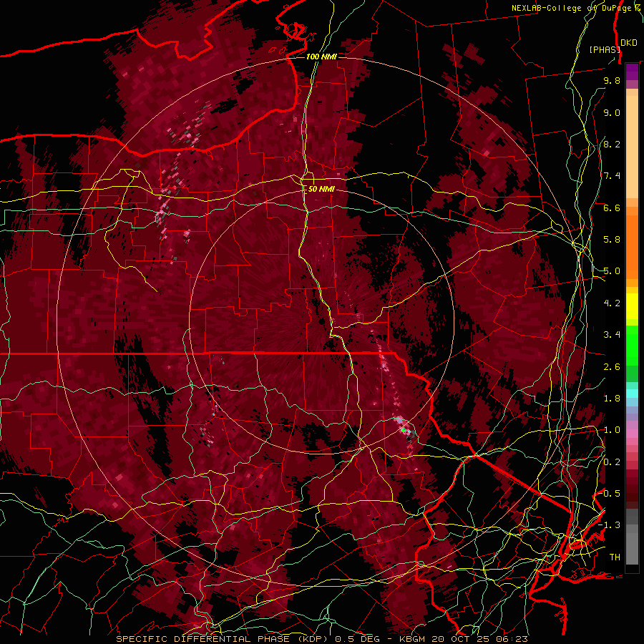Click the 20 OCT 25 date text
The height and width of the screenshot is (644, 644).
pos(460,639)
